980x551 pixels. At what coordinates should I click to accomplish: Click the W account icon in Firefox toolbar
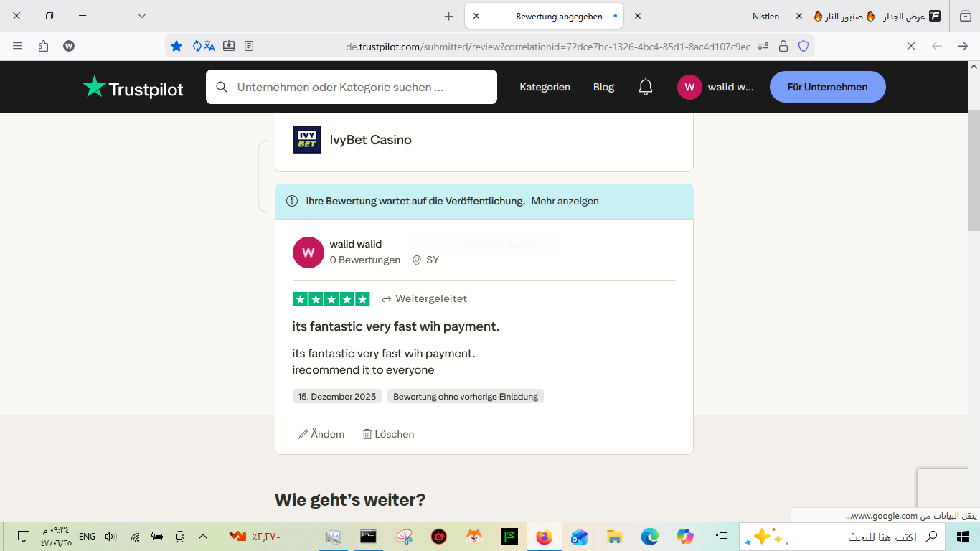tap(69, 46)
